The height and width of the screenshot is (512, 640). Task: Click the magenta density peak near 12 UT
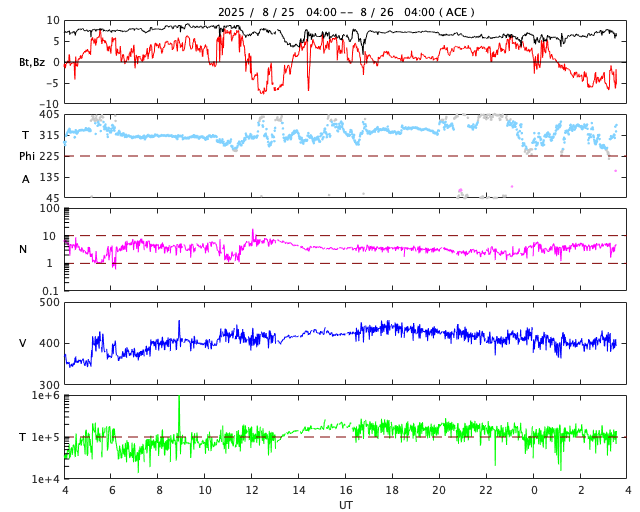253,232
